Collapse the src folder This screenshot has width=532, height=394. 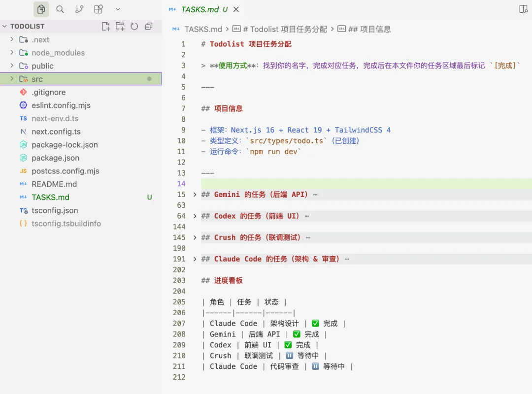(x=12, y=79)
